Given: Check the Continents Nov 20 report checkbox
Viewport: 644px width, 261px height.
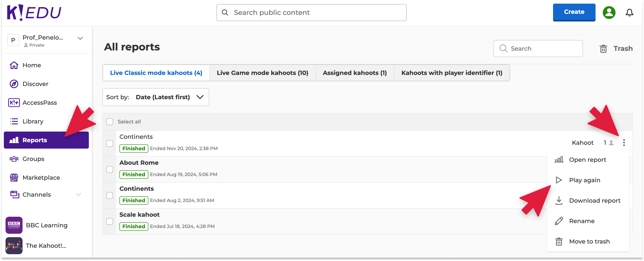Looking at the screenshot, I should click(x=110, y=143).
